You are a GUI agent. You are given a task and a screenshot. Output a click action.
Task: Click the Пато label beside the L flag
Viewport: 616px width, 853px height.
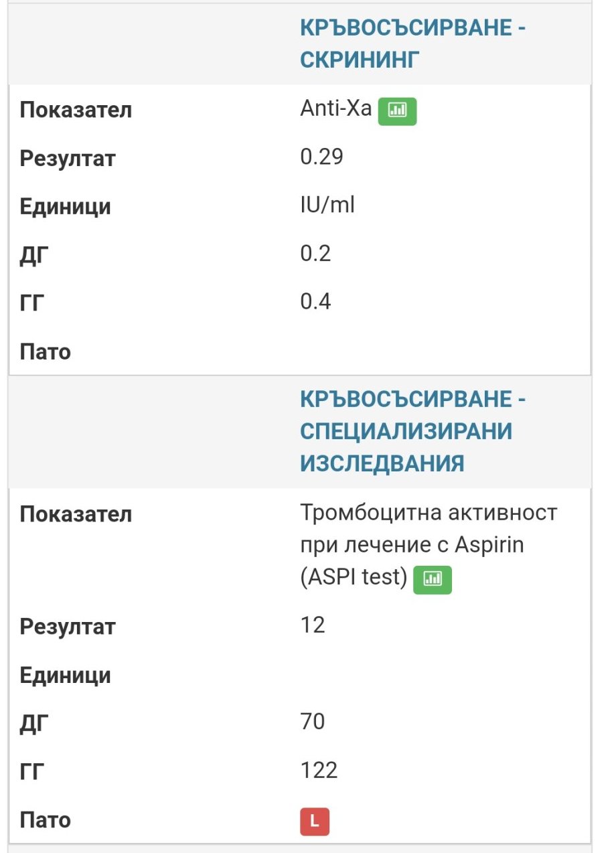[45, 820]
